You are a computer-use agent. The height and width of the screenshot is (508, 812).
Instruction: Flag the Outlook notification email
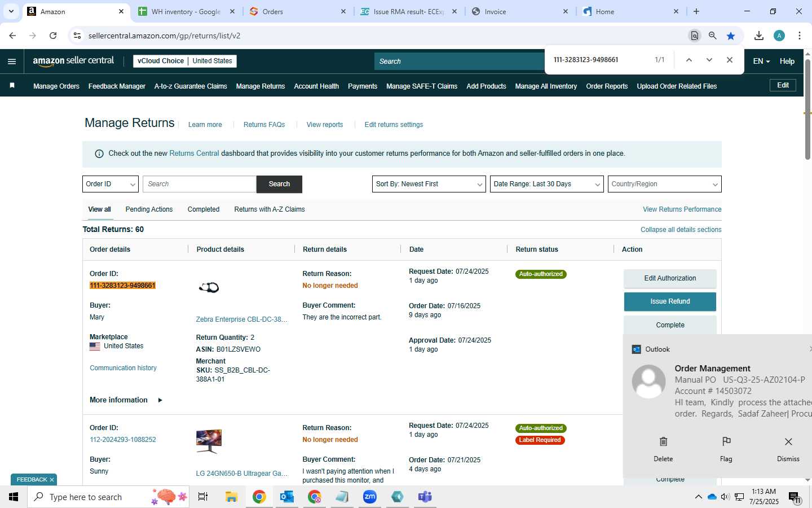[726, 449]
